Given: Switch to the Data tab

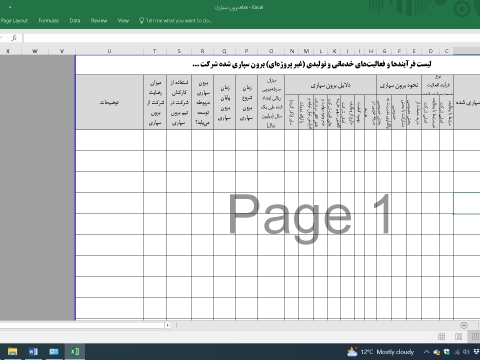Looking at the screenshot, I should 75,21.
